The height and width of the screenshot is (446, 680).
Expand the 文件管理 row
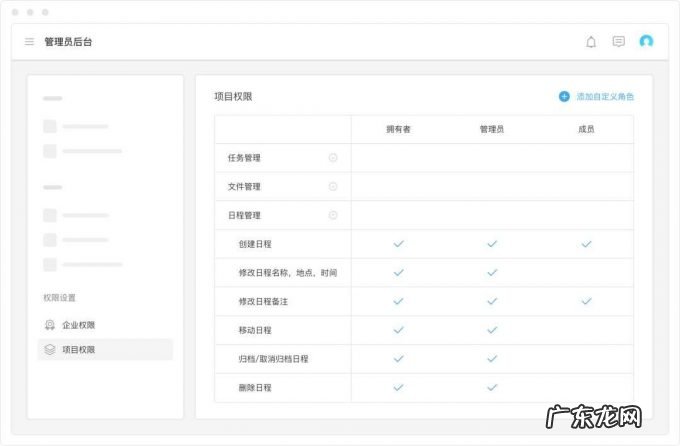point(333,187)
